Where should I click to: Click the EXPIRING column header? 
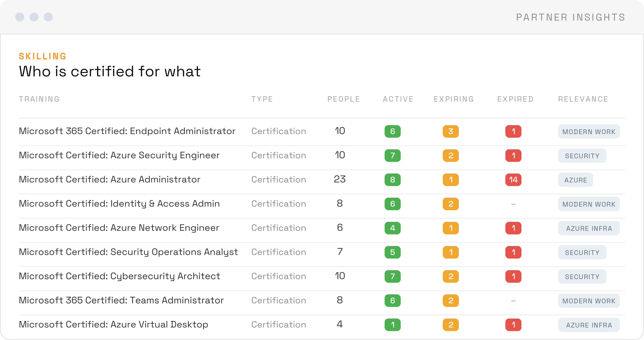tap(454, 99)
